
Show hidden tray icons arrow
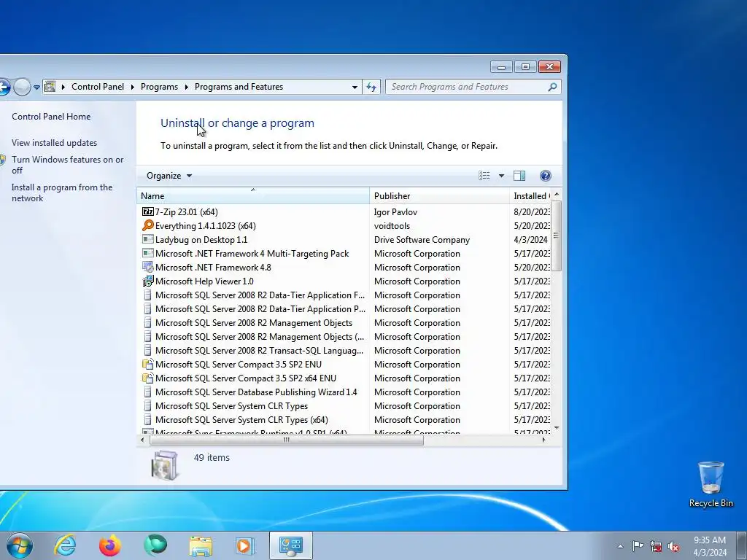620,547
